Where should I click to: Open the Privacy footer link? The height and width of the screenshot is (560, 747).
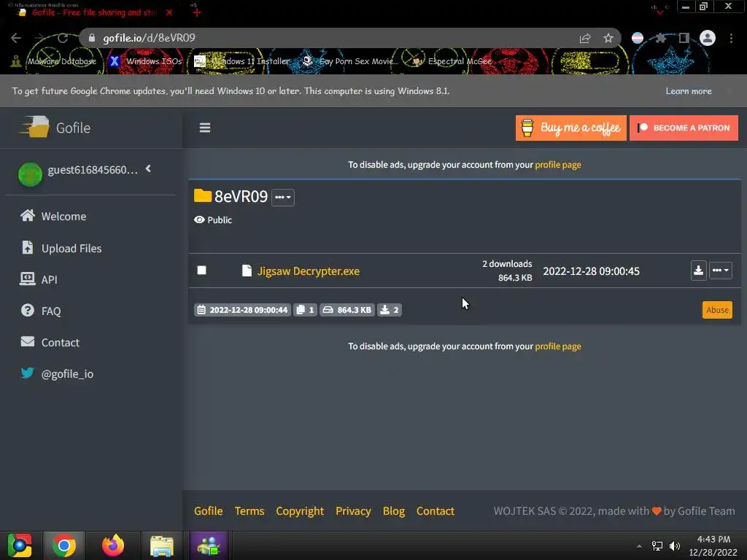point(353,511)
